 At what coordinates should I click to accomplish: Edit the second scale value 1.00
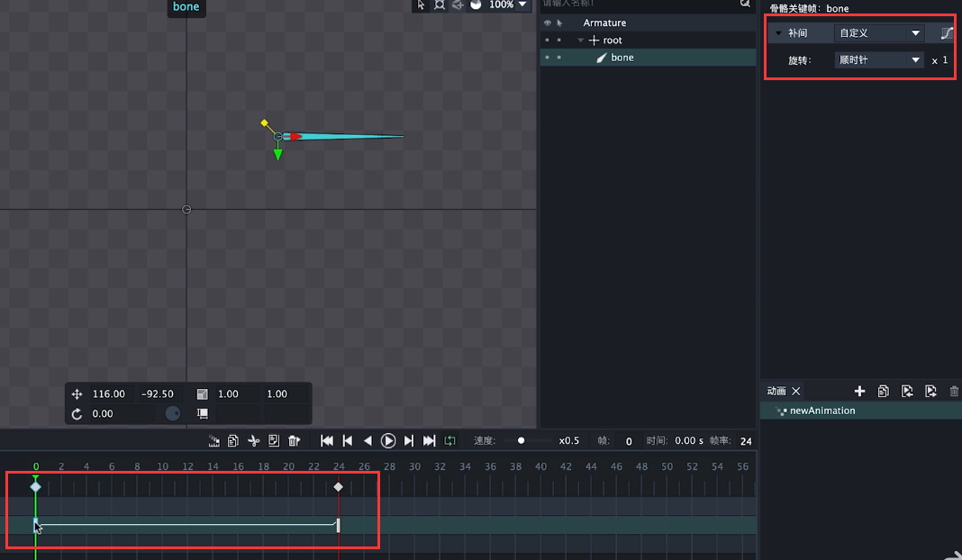(x=284, y=393)
